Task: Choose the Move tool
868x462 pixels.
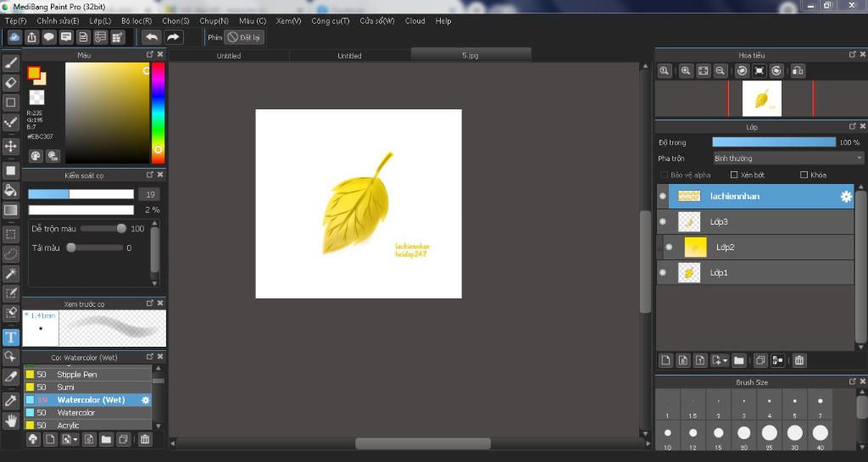Action: [x=11, y=147]
